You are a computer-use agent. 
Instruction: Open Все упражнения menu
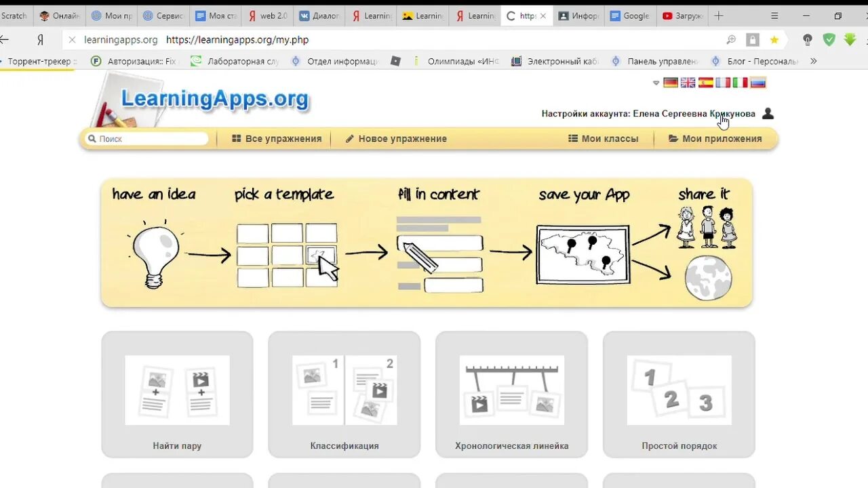[277, 139]
